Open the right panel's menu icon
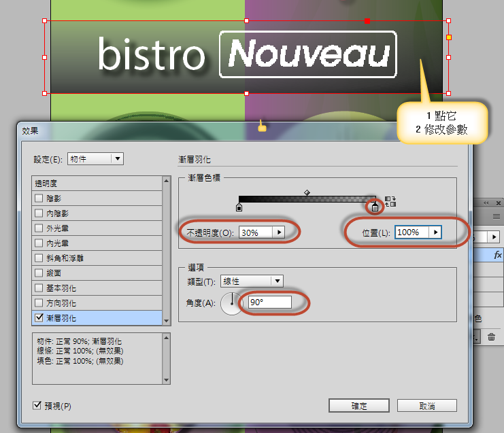Screen dimensions: 504x433 click(497, 216)
